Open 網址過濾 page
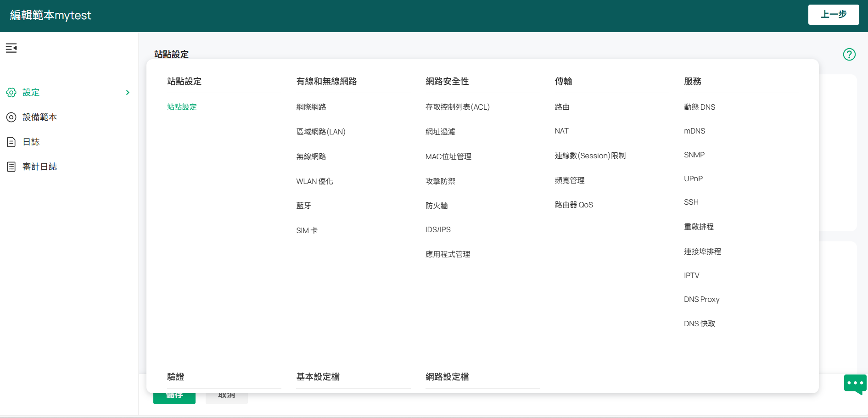 tap(440, 132)
